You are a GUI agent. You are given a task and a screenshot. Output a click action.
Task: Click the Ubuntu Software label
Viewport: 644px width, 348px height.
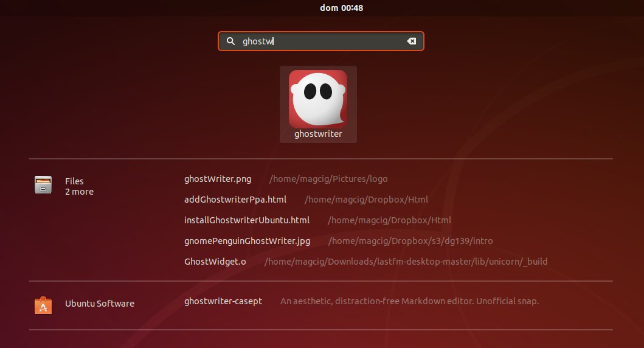[x=100, y=304]
